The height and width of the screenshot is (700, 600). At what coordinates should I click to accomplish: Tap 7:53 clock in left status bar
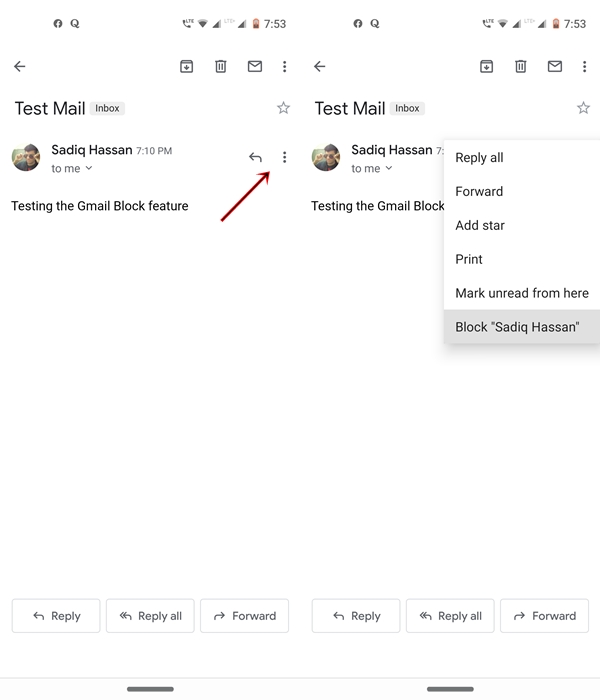275,24
